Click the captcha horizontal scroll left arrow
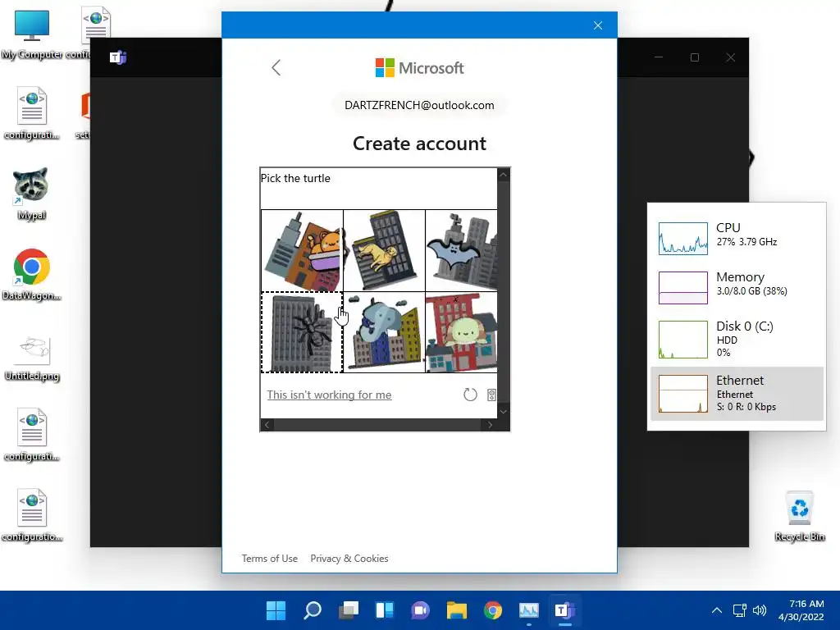 click(267, 425)
